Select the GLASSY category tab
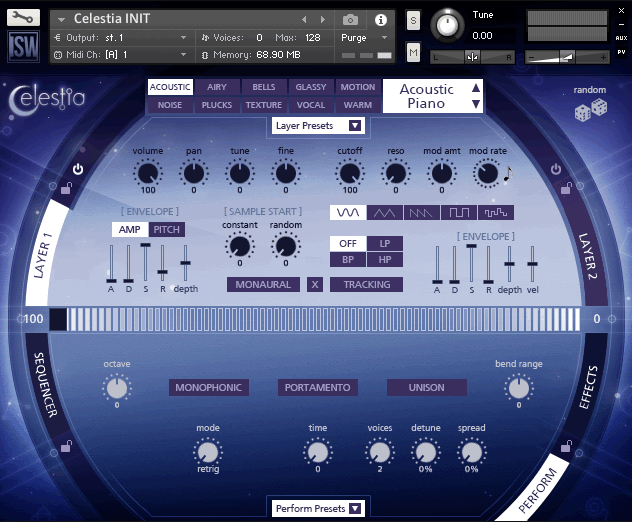This screenshot has width=632, height=522. pyautogui.click(x=311, y=87)
